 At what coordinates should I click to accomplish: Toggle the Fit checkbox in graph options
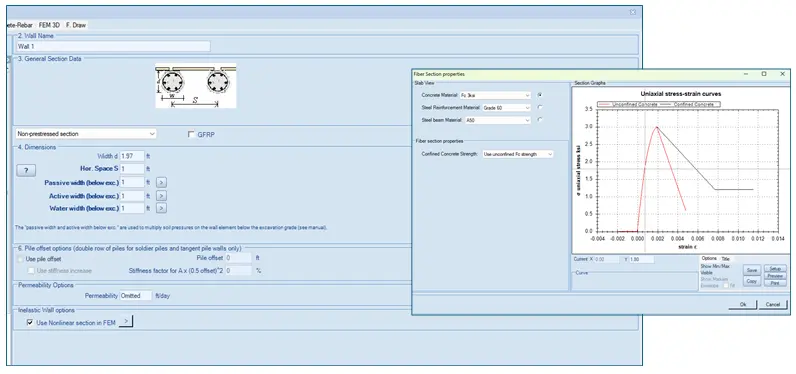(x=726, y=286)
